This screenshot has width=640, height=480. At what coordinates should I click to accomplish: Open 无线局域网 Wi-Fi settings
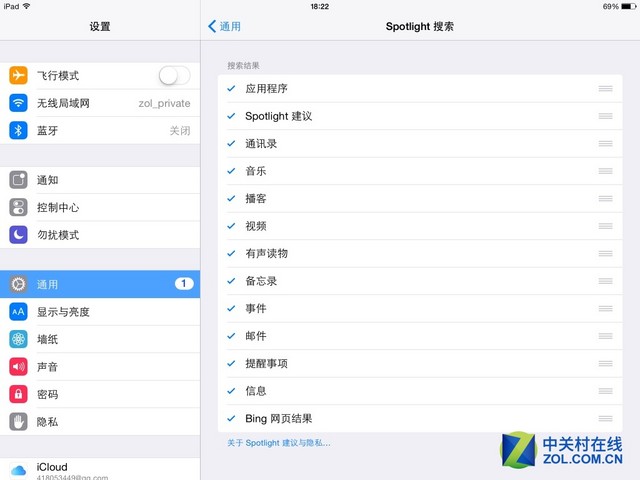[x=100, y=103]
